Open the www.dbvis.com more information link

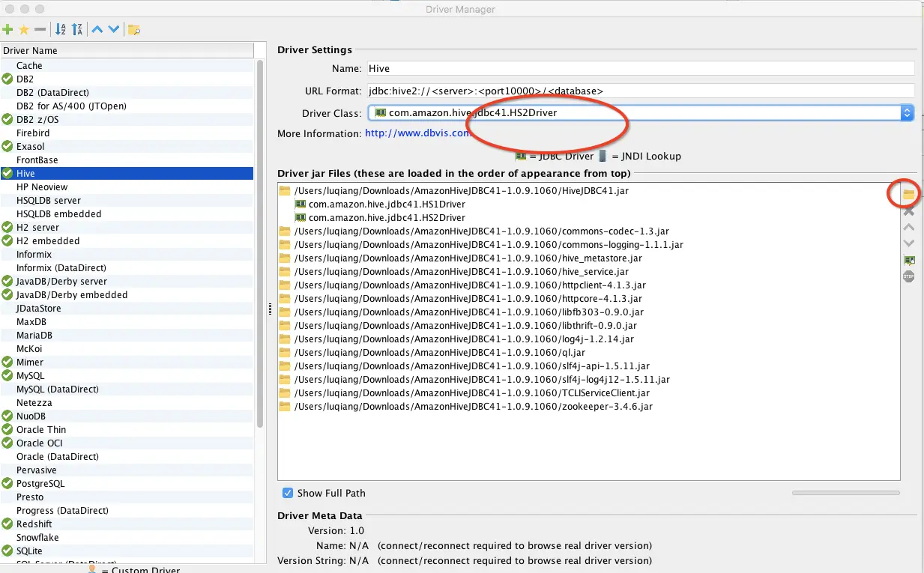pyautogui.click(x=417, y=133)
